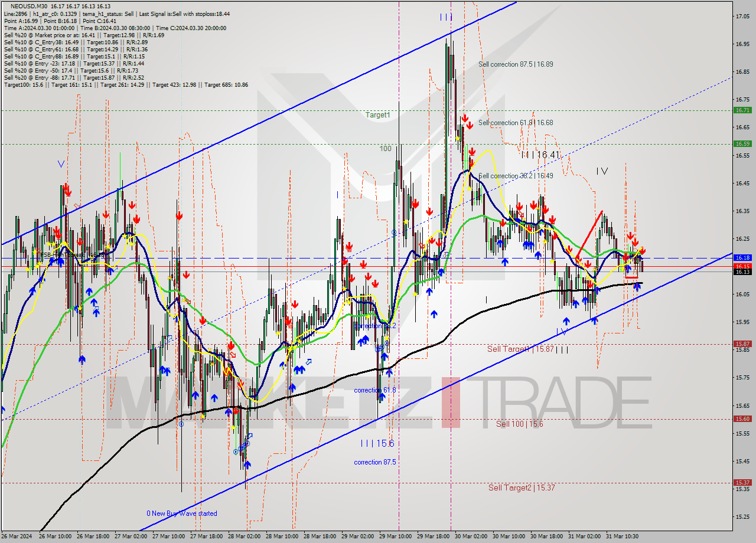Screen dimensions: 756x543
Task: Click the '100' level label
Action: point(386,149)
